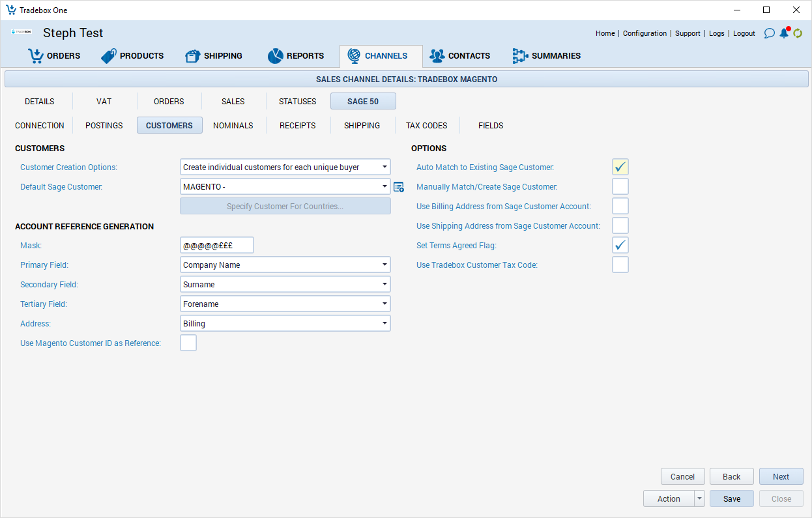Click the customer lookup icon beside Default Sage Customer

click(x=398, y=187)
